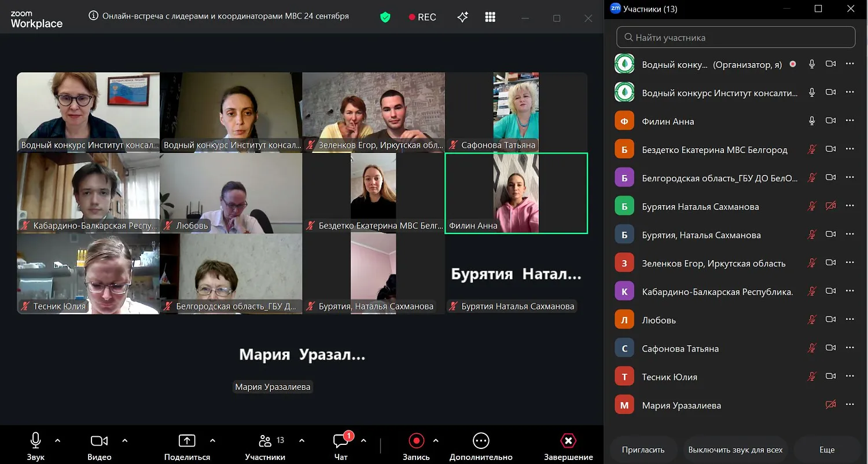
Task: Unmute Бездетко Екатерина МВС Белгород in list
Action: (x=812, y=149)
